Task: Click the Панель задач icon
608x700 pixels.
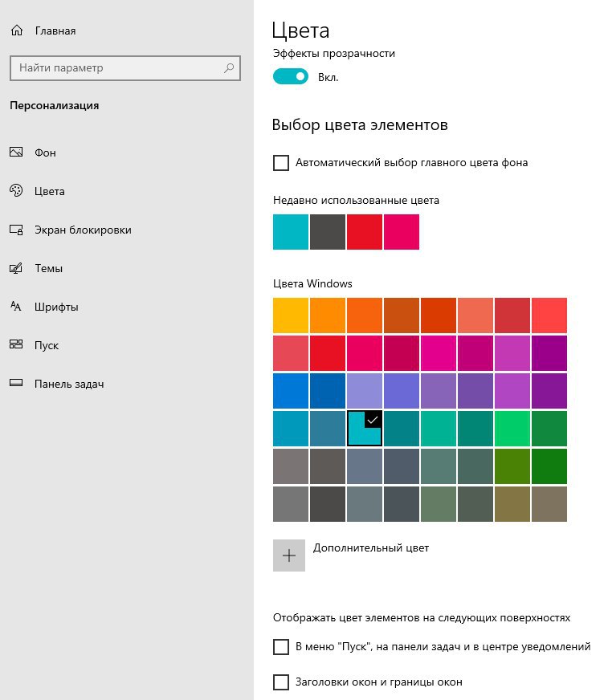Action: tap(16, 383)
